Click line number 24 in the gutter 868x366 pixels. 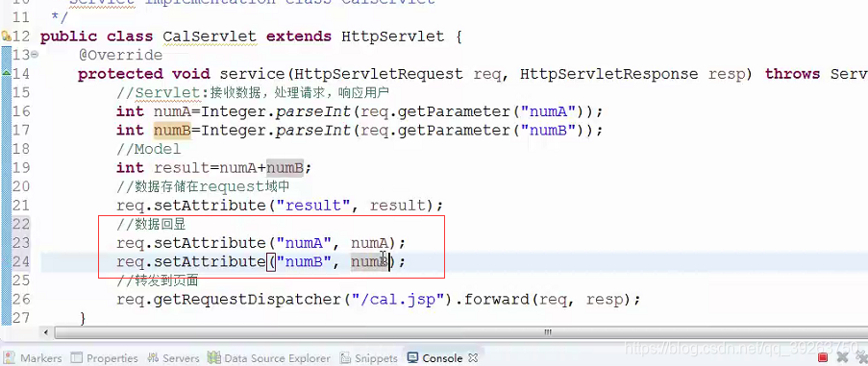tap(20, 261)
